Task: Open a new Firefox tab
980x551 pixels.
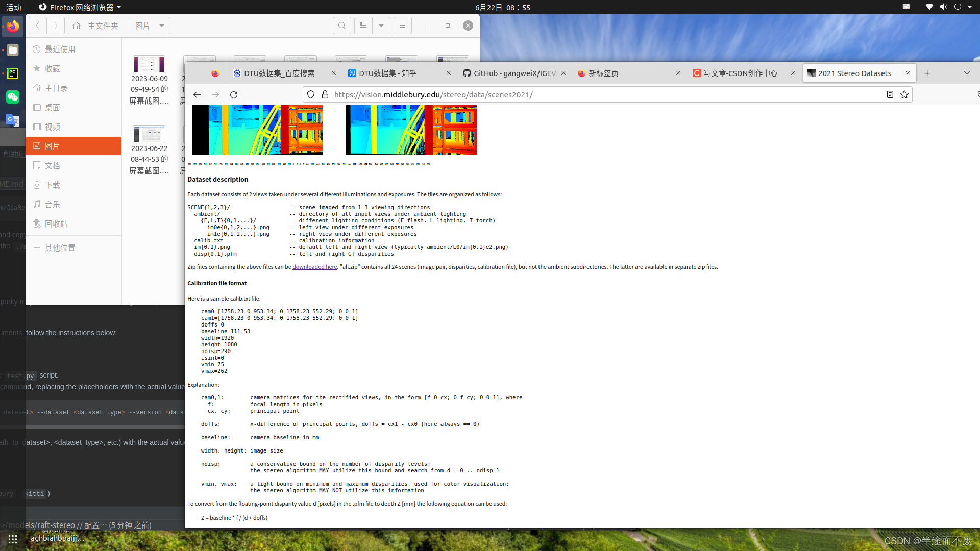Action: pyautogui.click(x=927, y=73)
